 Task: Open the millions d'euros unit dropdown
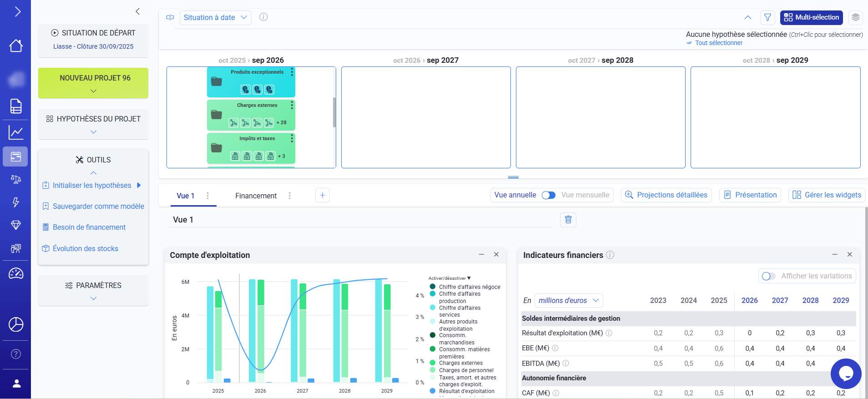point(569,300)
